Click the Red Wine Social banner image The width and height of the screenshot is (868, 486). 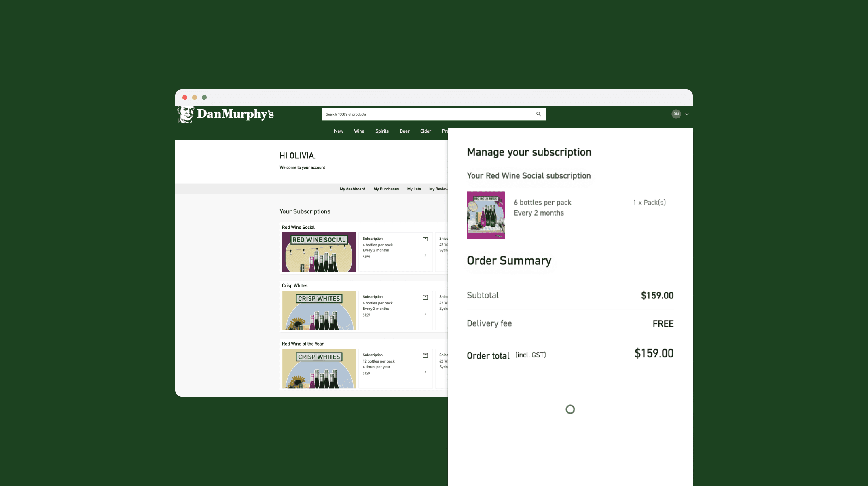point(319,252)
